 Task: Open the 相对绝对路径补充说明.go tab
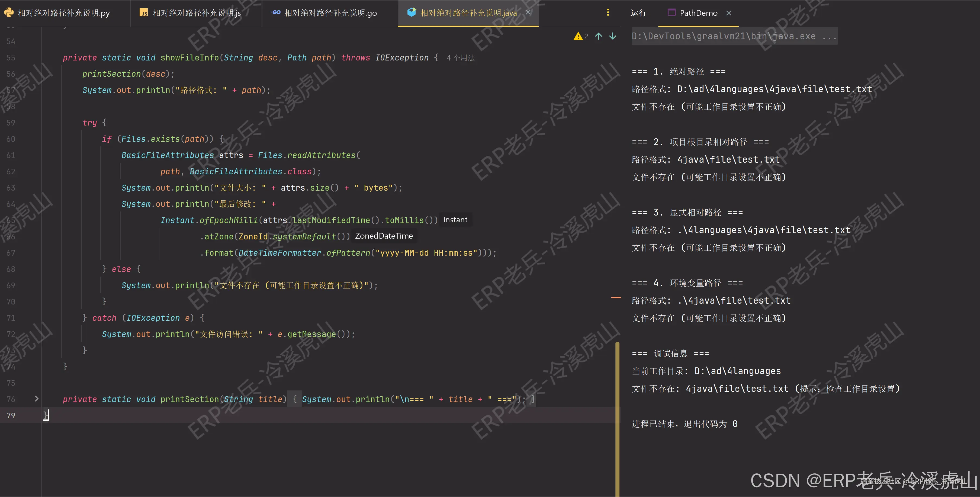(x=330, y=13)
